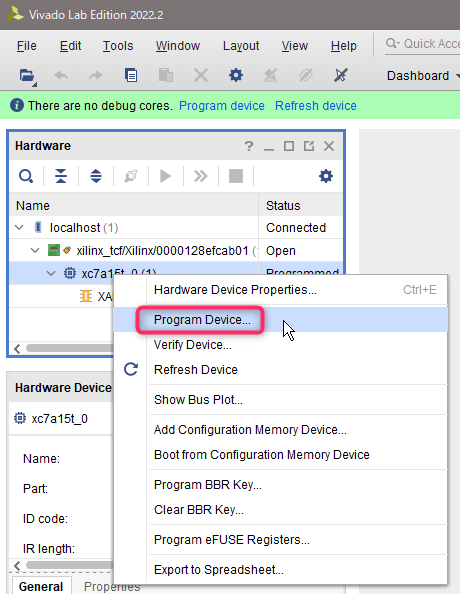Viewport: 460px width, 594px height.
Task: Click the Open status cell
Action: click(301, 250)
